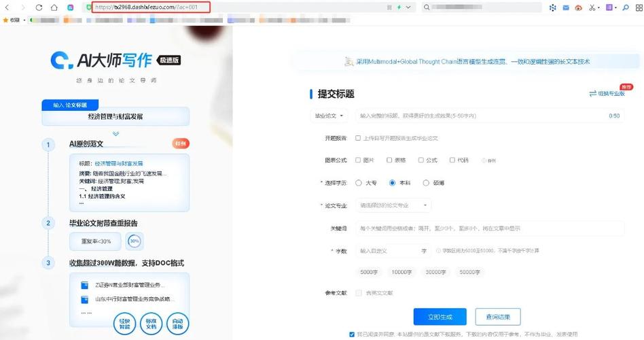Click the 关键词 keywords input field
Viewport: 644px width, 340px height.
click(490, 228)
